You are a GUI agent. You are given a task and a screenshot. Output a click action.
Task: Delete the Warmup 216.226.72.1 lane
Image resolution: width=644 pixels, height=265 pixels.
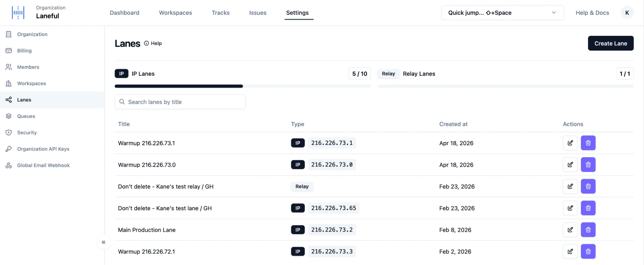(x=588, y=251)
